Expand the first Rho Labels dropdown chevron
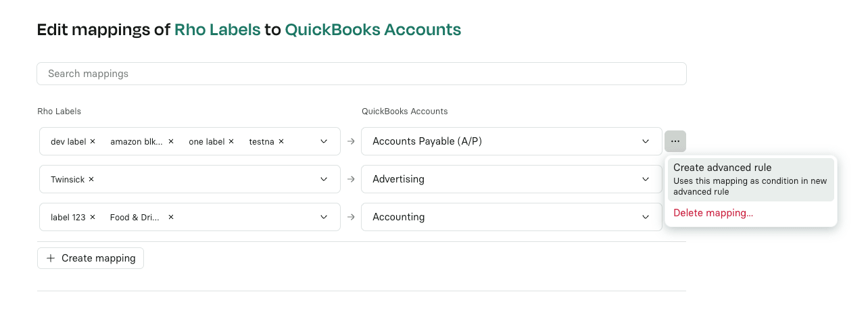868x319 pixels. [324, 141]
